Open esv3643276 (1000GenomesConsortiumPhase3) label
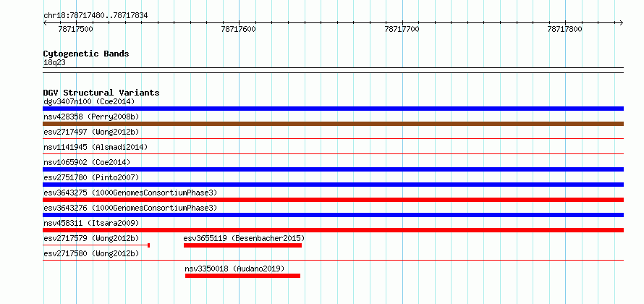This screenshot has width=644, height=304. pyautogui.click(x=130, y=208)
